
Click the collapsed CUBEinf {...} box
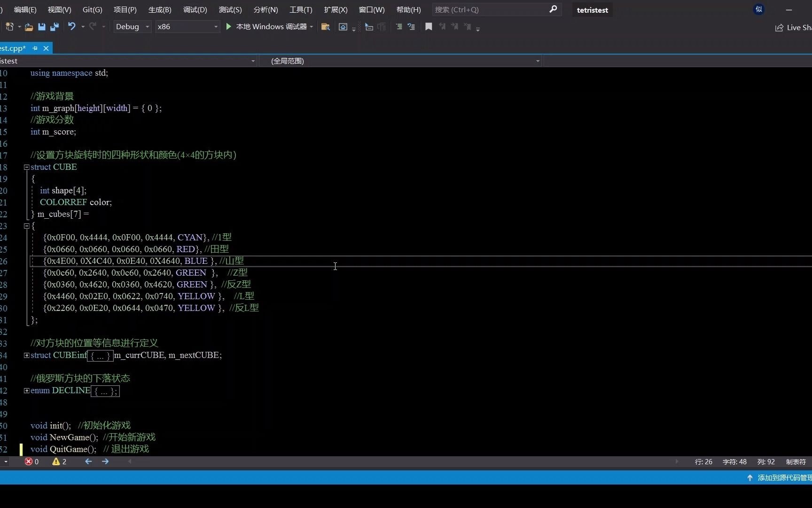100,356
